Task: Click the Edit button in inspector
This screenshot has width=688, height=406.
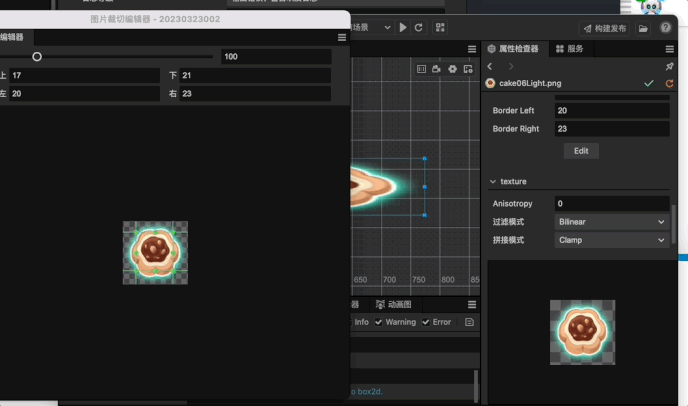Action: coord(581,151)
